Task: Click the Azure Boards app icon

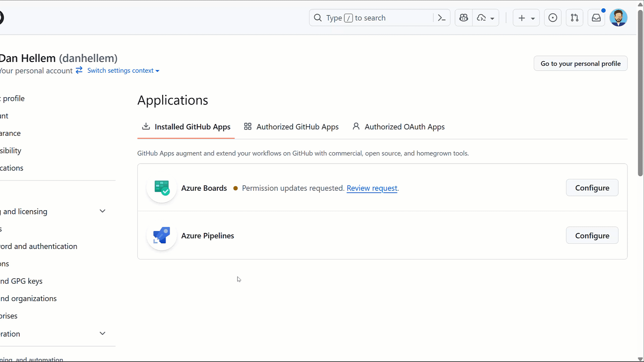Action: coord(162,188)
